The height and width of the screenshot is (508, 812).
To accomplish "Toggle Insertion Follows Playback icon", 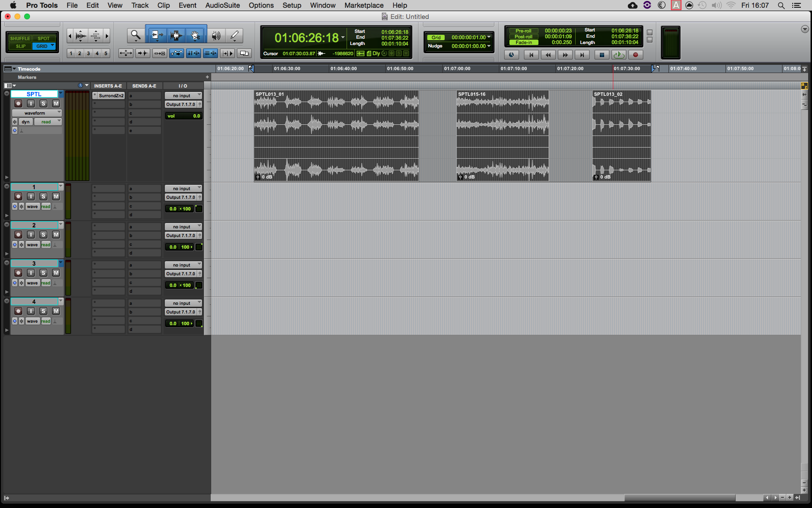I will pyautogui.click(x=228, y=53).
